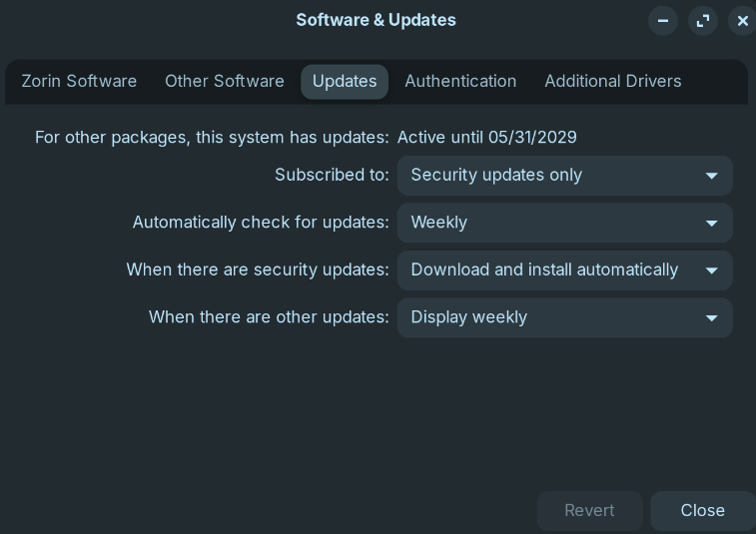This screenshot has height=534, width=756.
Task: Click arrow icon beside Weekly option
Action: (x=712, y=224)
